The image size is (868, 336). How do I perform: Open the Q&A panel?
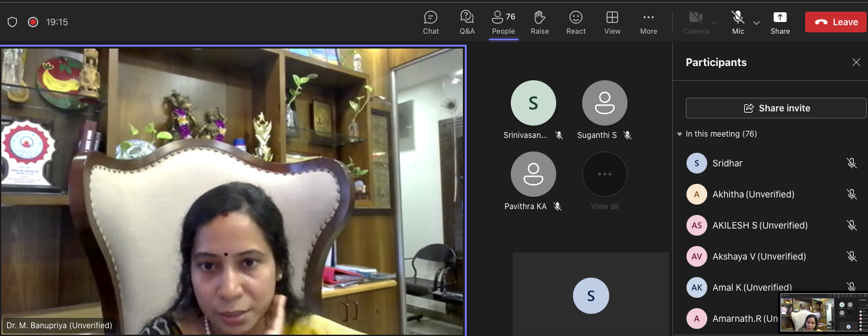coord(467,22)
